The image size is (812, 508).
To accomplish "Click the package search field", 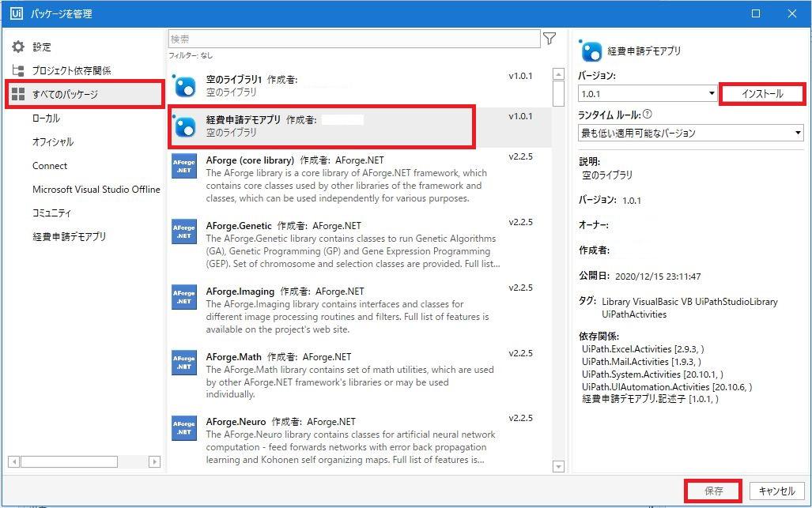I will tap(354, 39).
